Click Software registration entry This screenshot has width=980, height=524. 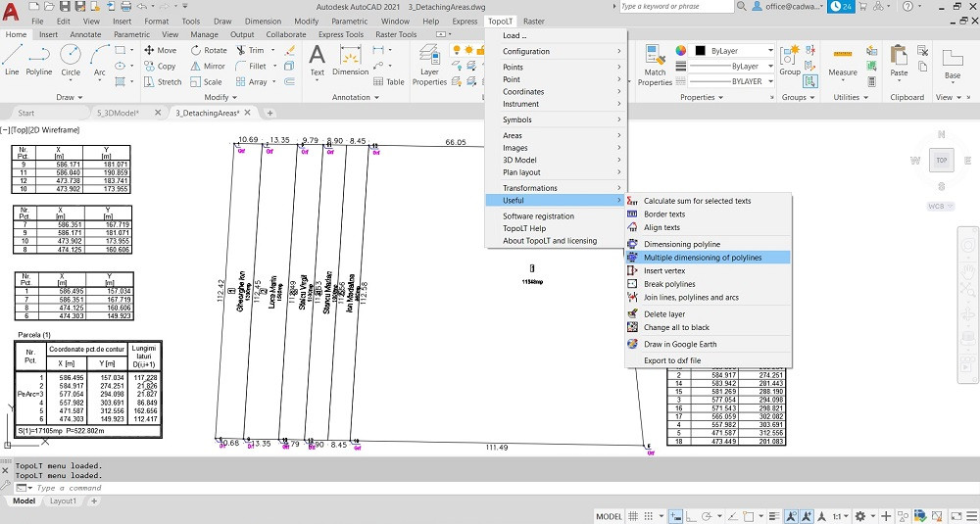tap(538, 216)
